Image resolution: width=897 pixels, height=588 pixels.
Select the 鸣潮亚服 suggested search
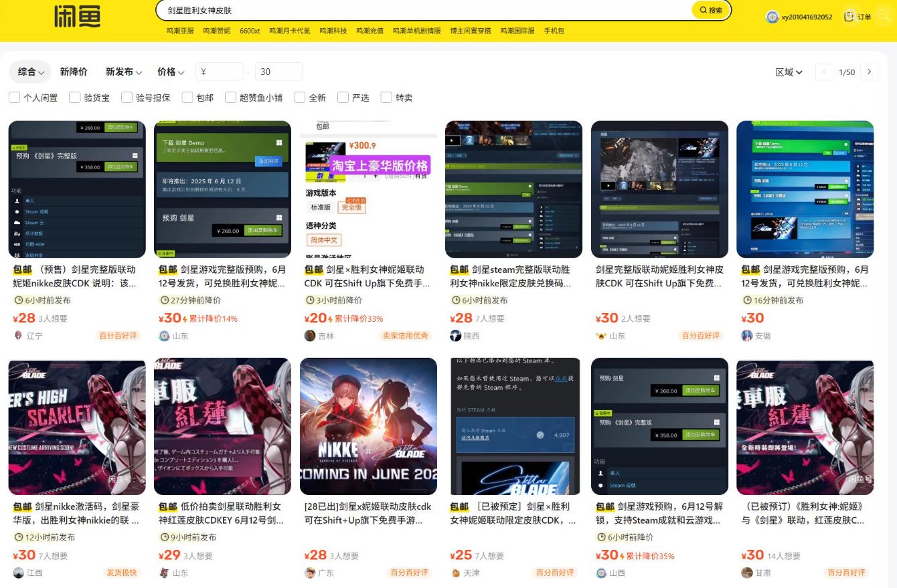[180, 31]
